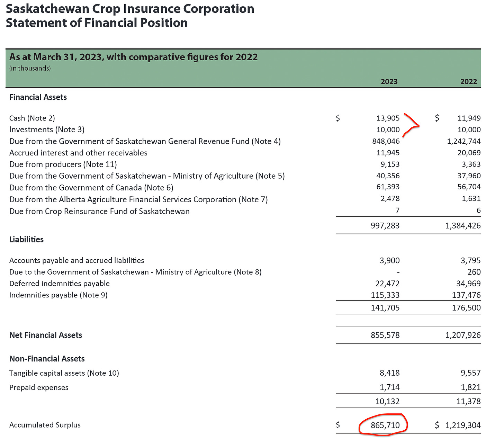Select the value 9,153
This screenshot has height=447, width=504.
point(390,164)
